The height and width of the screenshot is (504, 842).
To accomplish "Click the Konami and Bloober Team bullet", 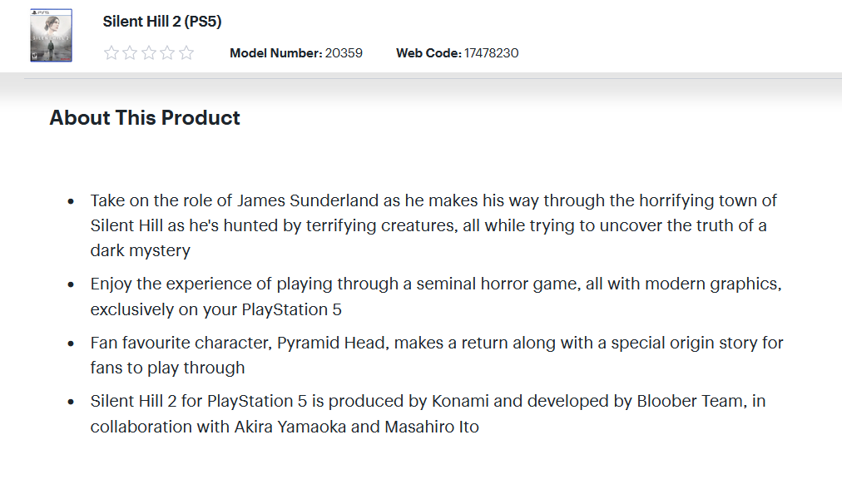I will [x=428, y=414].
